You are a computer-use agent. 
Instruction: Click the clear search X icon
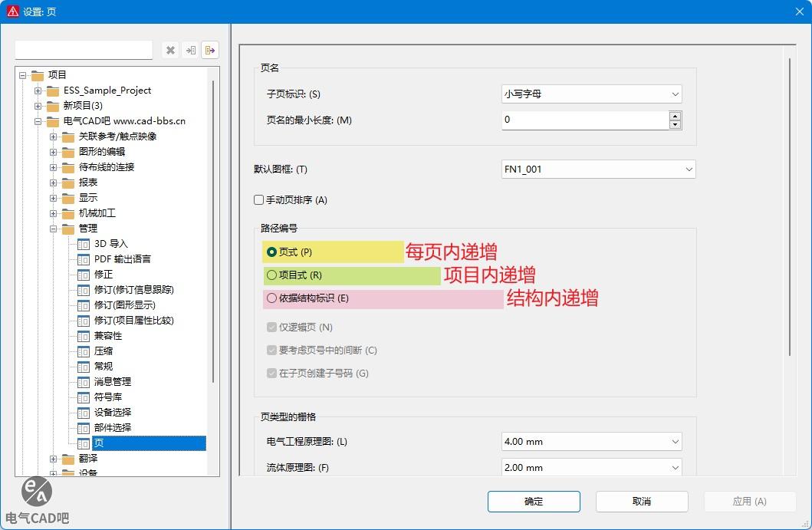click(170, 51)
